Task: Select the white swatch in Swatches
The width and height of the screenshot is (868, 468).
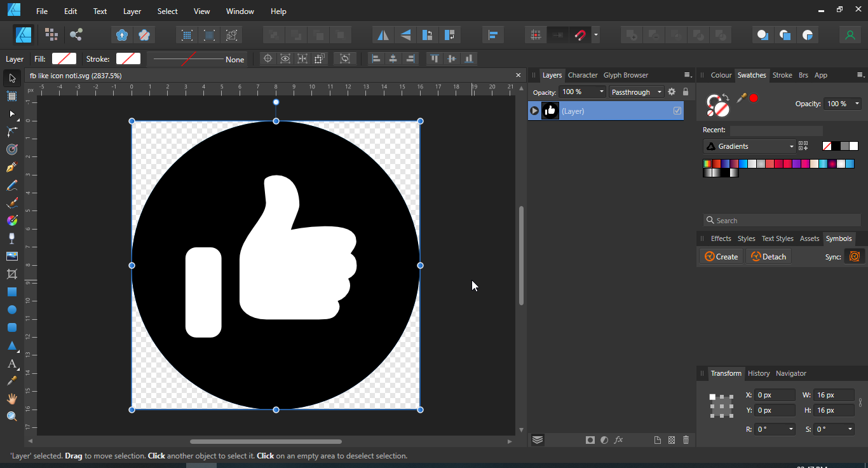Action: point(853,146)
